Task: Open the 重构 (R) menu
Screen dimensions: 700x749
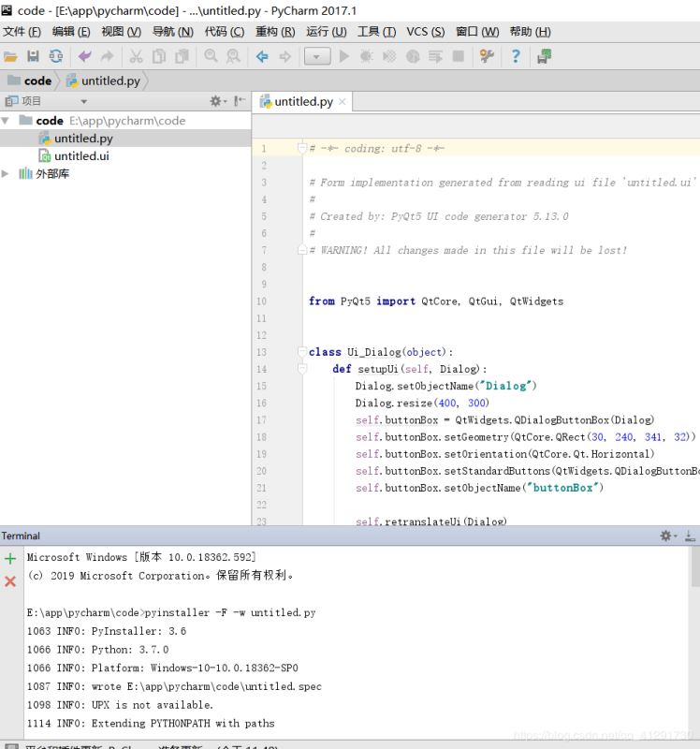Action: click(x=275, y=32)
